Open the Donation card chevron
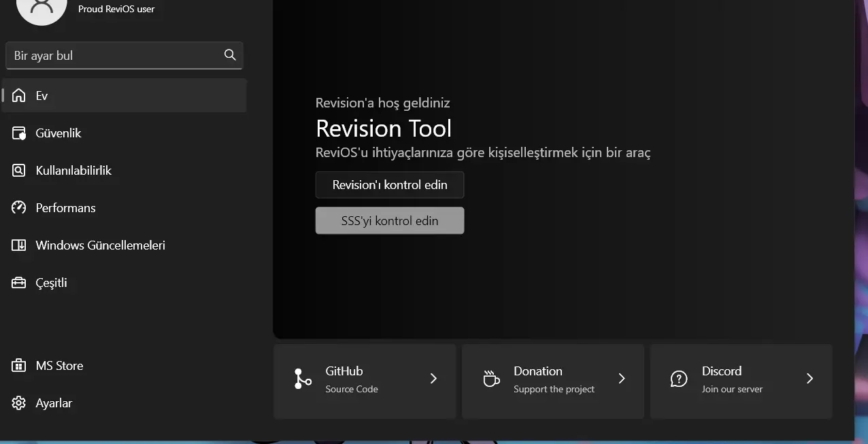The width and height of the screenshot is (868, 444). click(x=622, y=379)
